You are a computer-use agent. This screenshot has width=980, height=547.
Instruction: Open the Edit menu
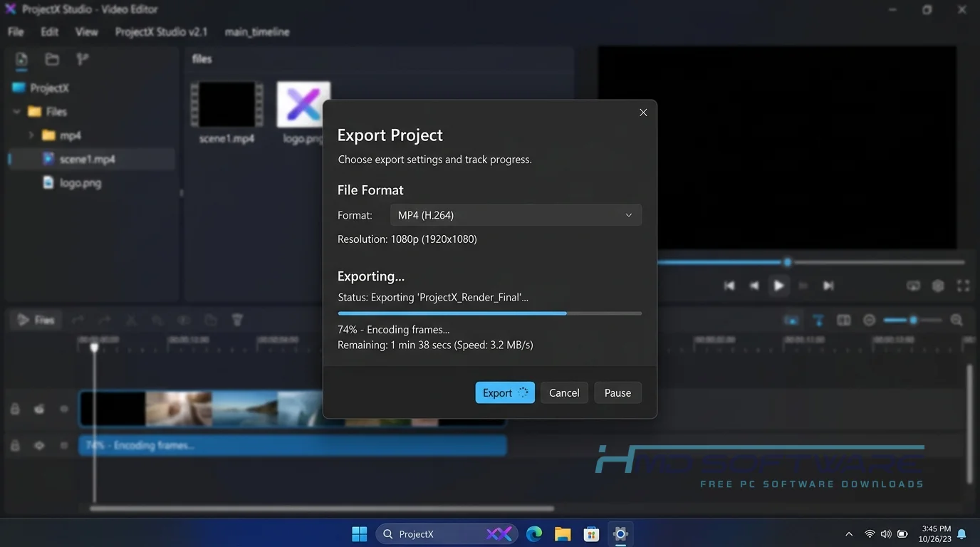click(x=49, y=32)
